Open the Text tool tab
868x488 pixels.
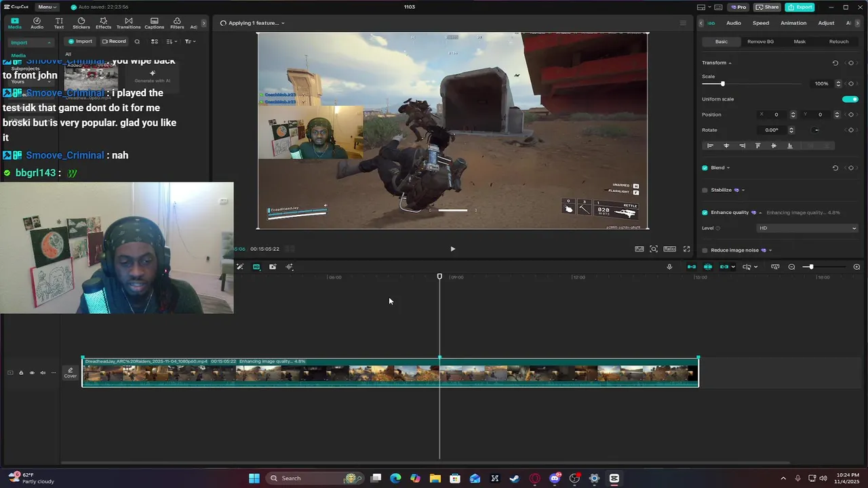[59, 23]
